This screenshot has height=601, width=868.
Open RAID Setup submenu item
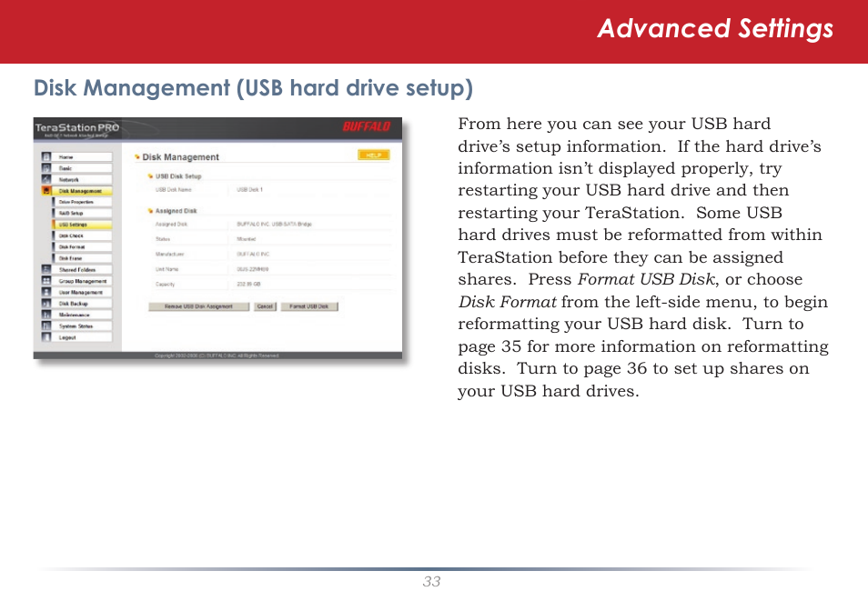coord(83,213)
